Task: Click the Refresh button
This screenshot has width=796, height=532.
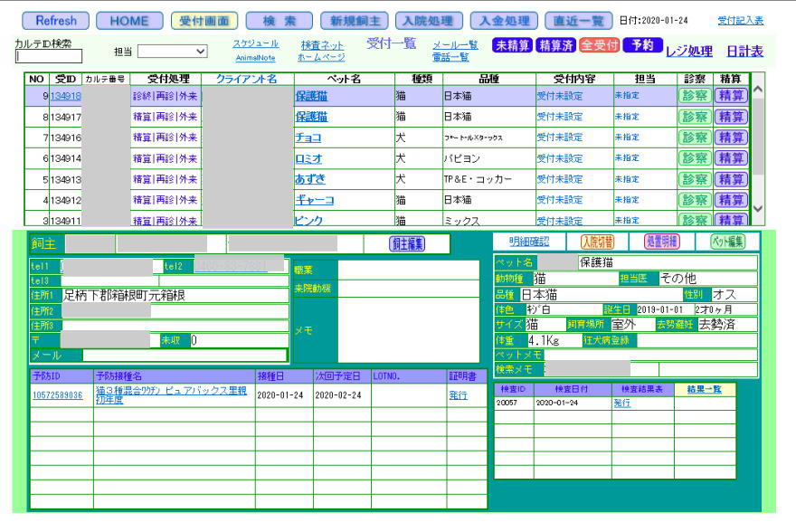Action: click(55, 20)
